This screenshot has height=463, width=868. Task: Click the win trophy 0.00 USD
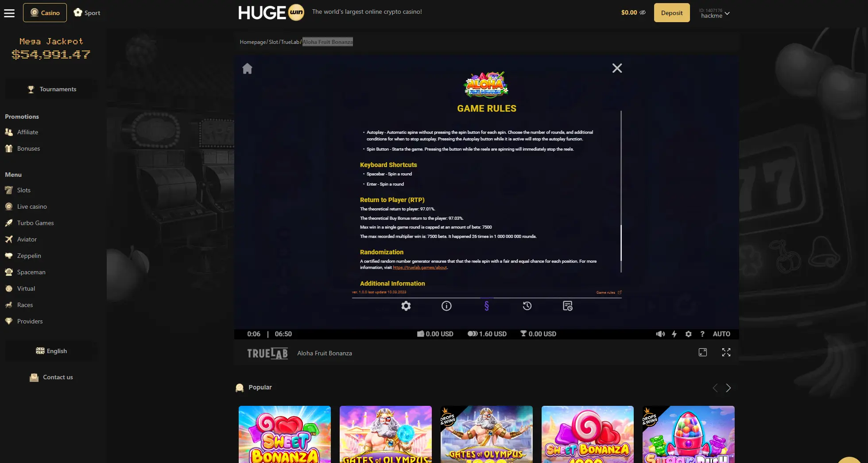click(538, 334)
